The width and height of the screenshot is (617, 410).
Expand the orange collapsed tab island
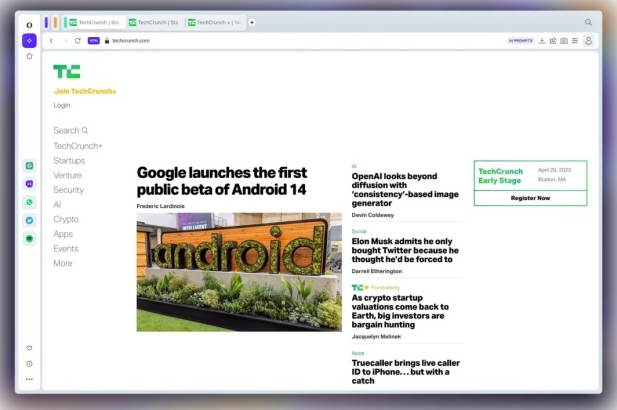[x=55, y=22]
